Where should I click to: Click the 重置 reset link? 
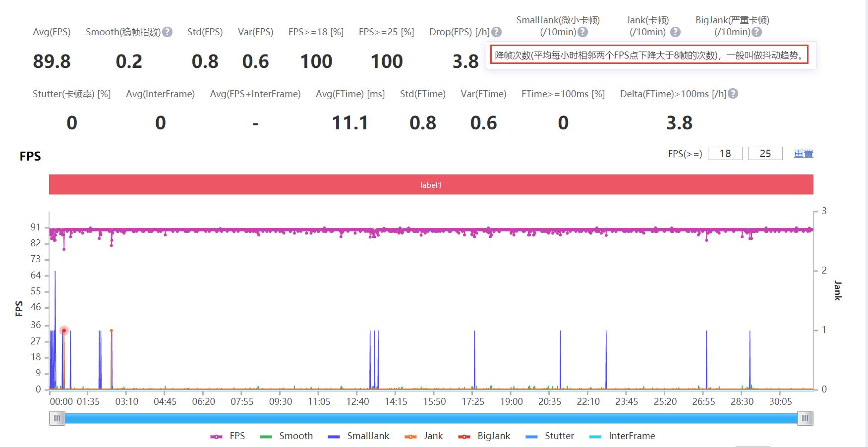pyautogui.click(x=803, y=154)
